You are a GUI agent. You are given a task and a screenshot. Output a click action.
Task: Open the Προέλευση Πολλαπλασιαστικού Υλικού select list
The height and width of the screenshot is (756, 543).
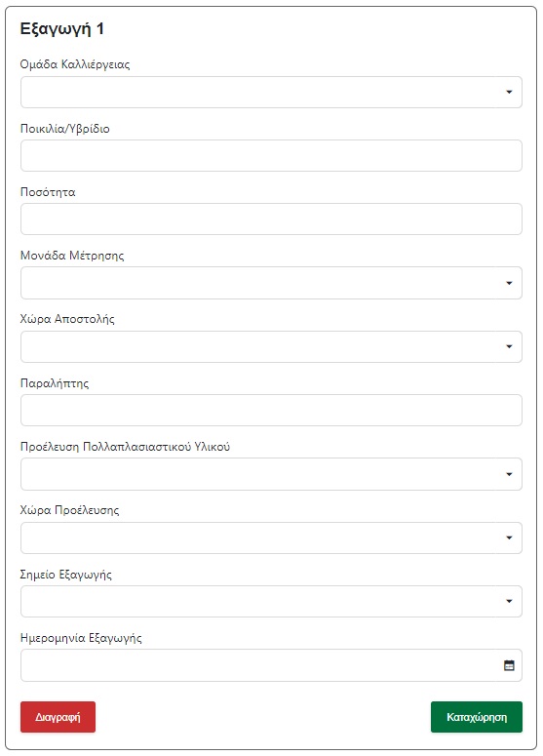[x=271, y=474]
